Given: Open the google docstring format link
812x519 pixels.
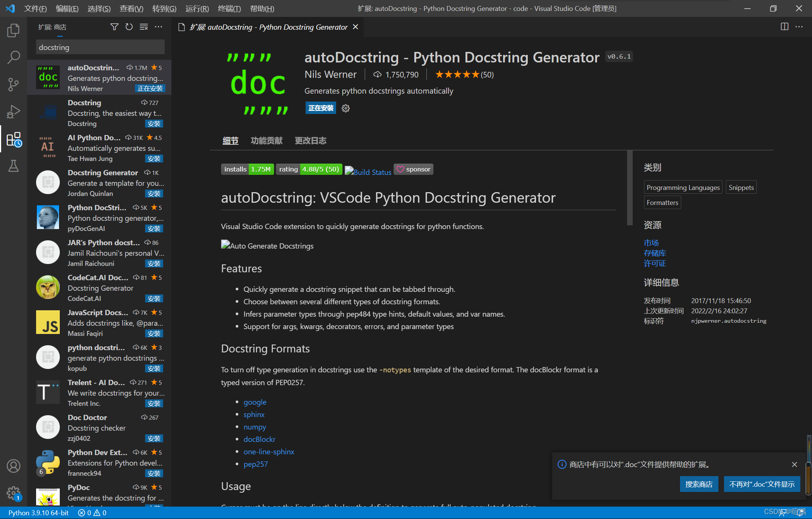Looking at the screenshot, I should [x=255, y=402].
